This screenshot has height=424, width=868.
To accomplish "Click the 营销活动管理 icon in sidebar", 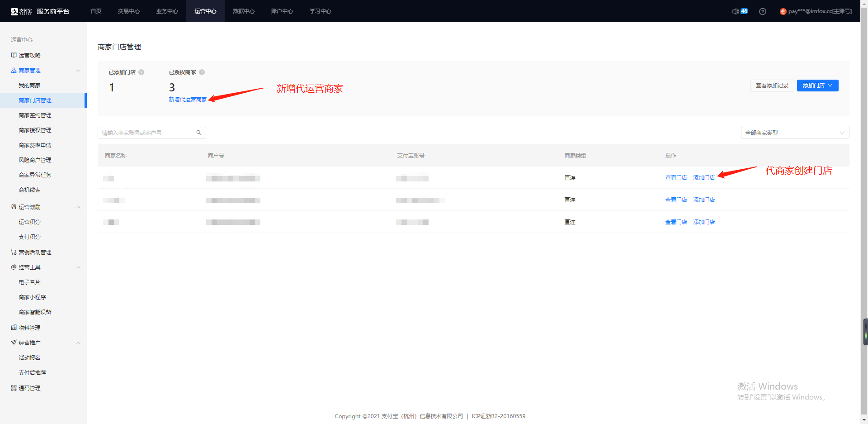I will tap(14, 252).
